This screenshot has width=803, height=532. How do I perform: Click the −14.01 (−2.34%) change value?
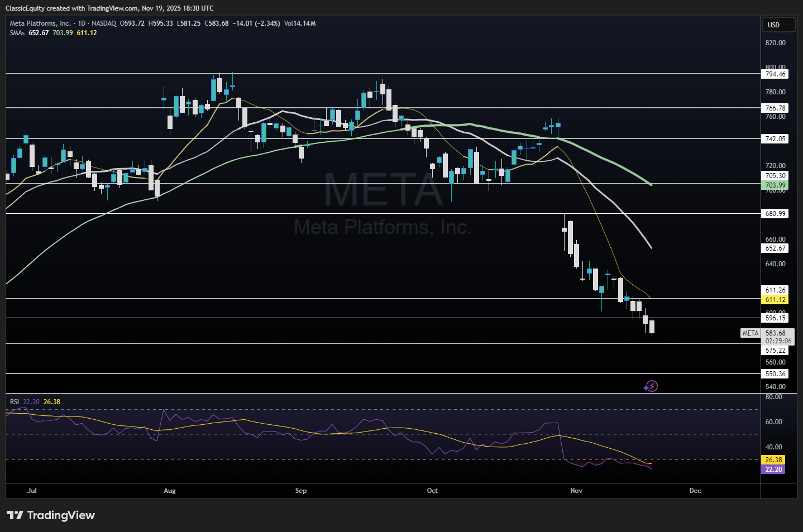click(x=256, y=23)
